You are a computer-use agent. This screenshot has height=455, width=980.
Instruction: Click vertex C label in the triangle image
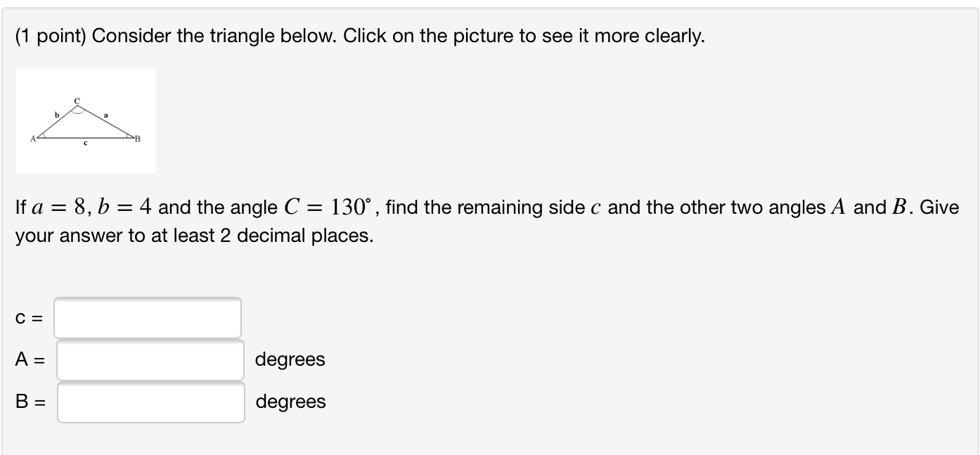[x=77, y=101]
